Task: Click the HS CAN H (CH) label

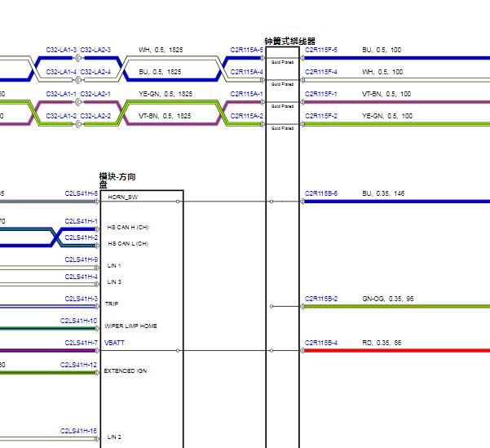Action: [x=128, y=227]
